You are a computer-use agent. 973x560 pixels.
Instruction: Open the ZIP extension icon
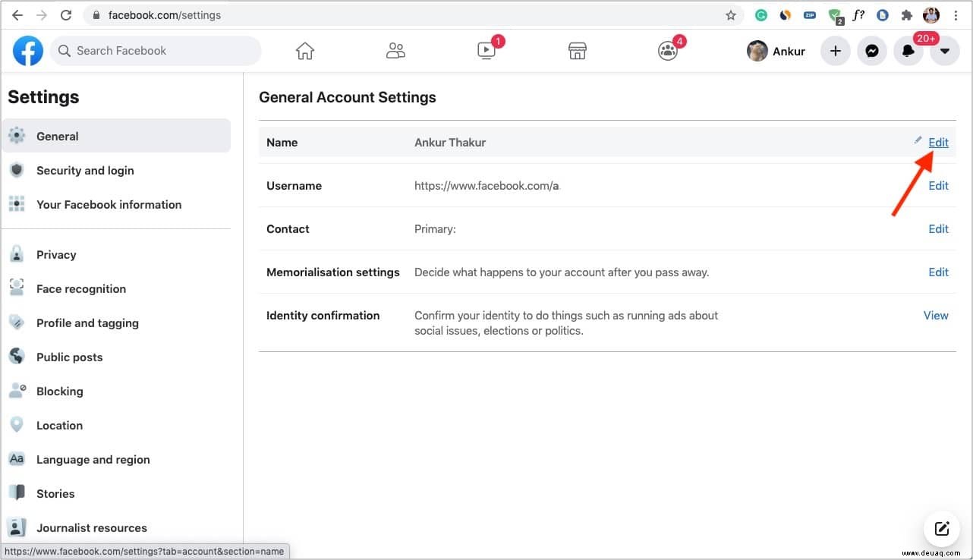(x=810, y=15)
